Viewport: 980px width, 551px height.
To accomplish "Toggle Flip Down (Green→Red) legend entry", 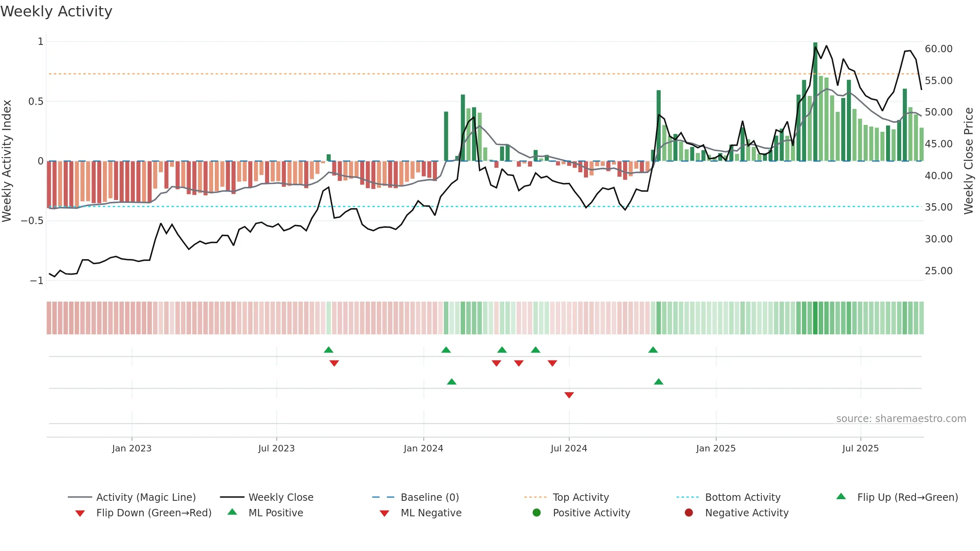I will [143, 513].
